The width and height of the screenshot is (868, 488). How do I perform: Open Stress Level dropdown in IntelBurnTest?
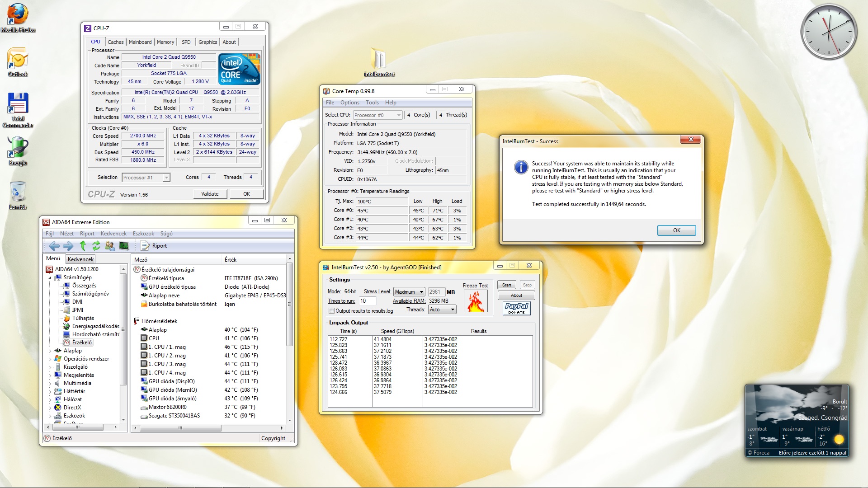409,292
